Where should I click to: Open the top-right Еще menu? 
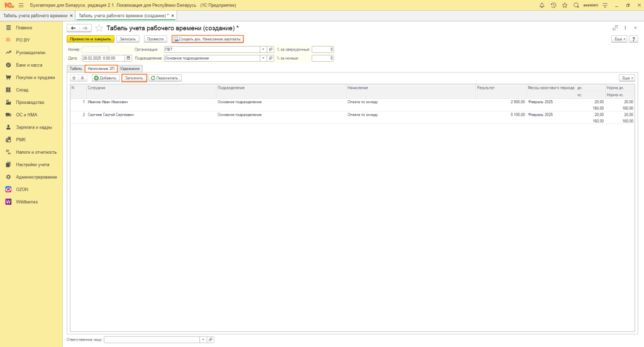click(x=619, y=39)
